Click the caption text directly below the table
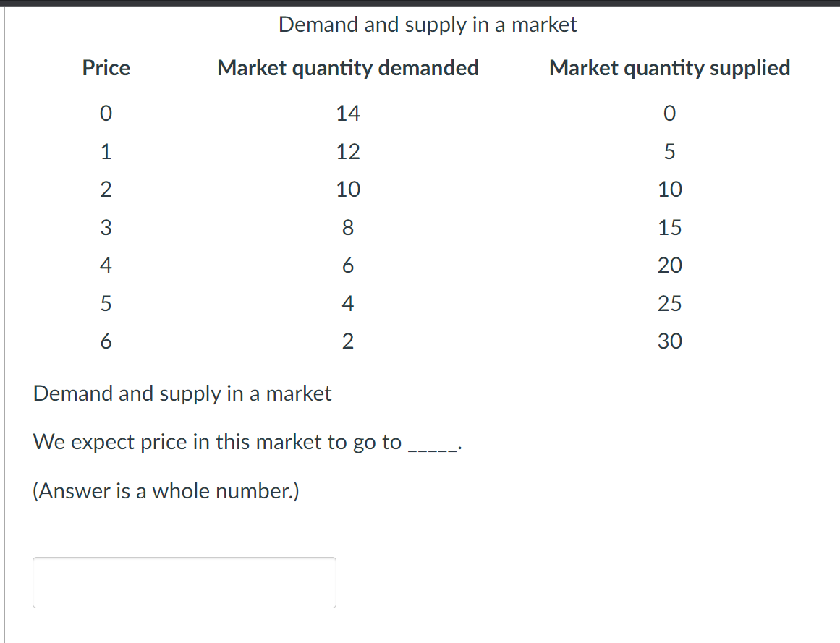Screen dimensions: 840x643 (182, 393)
